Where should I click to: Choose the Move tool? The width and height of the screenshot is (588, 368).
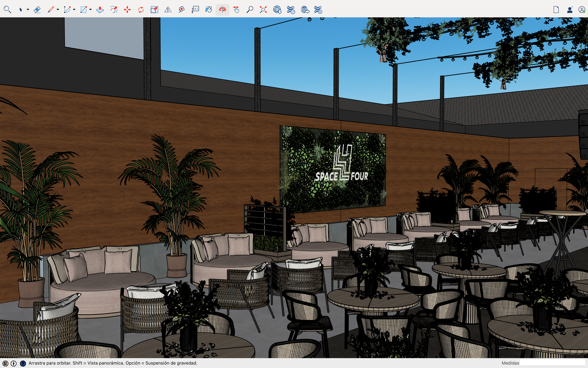point(127,10)
